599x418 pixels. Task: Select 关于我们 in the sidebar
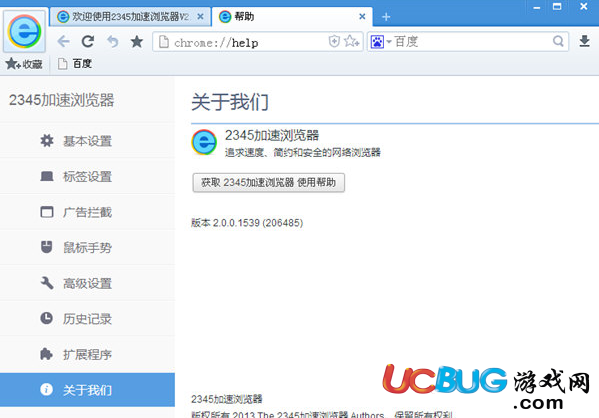[87, 390]
